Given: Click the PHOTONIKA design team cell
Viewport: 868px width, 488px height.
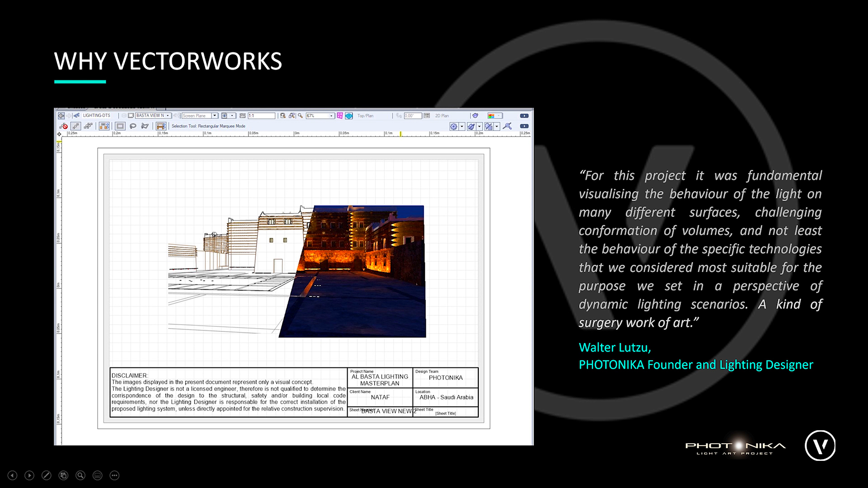Looking at the screenshot, I should (446, 378).
